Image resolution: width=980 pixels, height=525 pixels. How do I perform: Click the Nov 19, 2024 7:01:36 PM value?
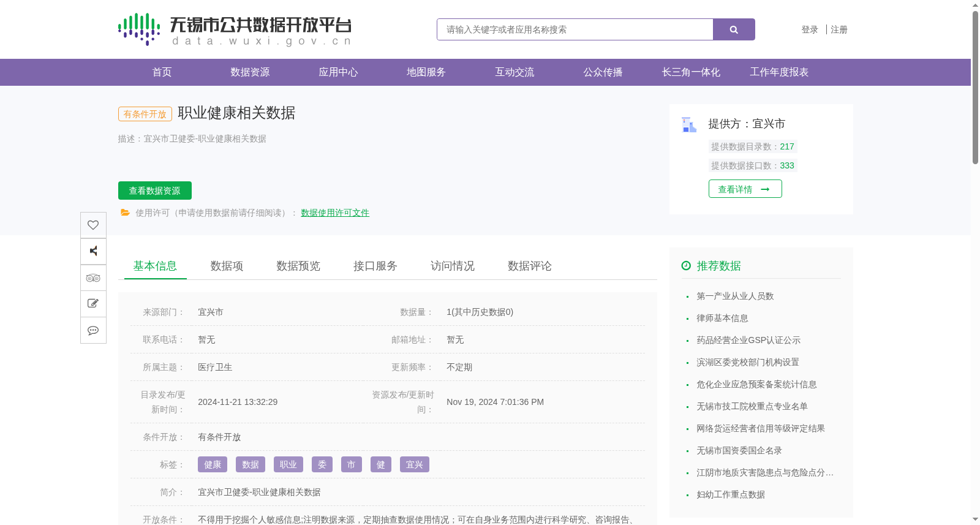coord(496,402)
